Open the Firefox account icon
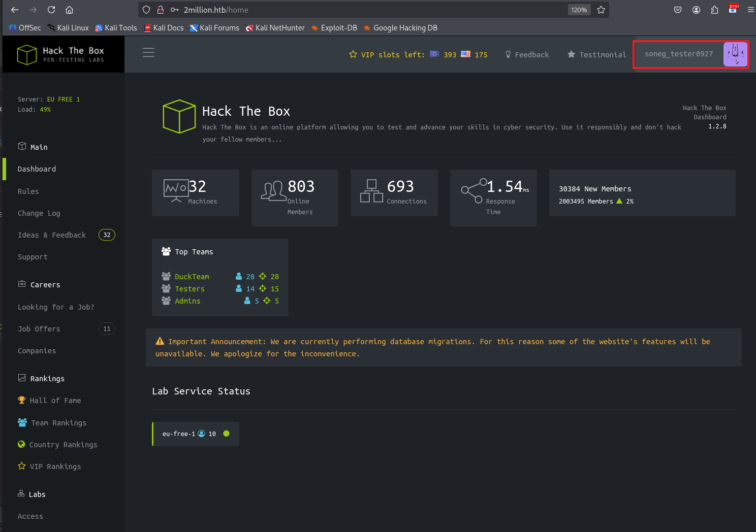 click(x=696, y=10)
